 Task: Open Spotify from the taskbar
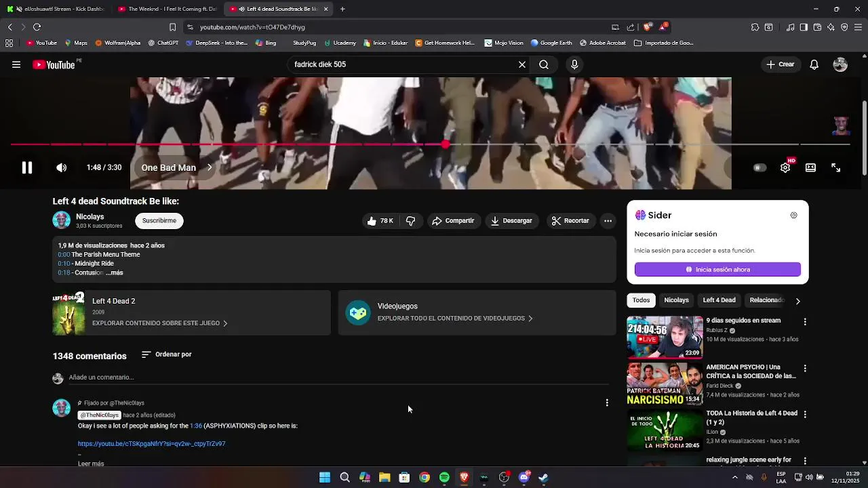[444, 477]
